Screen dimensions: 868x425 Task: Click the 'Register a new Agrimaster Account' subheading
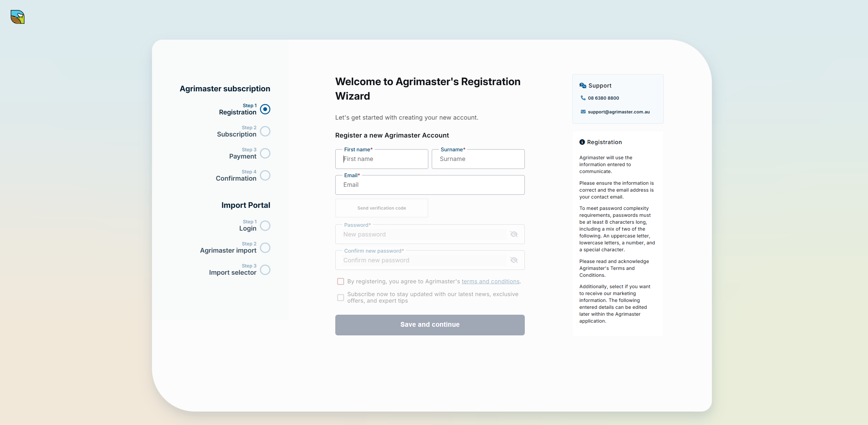[392, 135]
